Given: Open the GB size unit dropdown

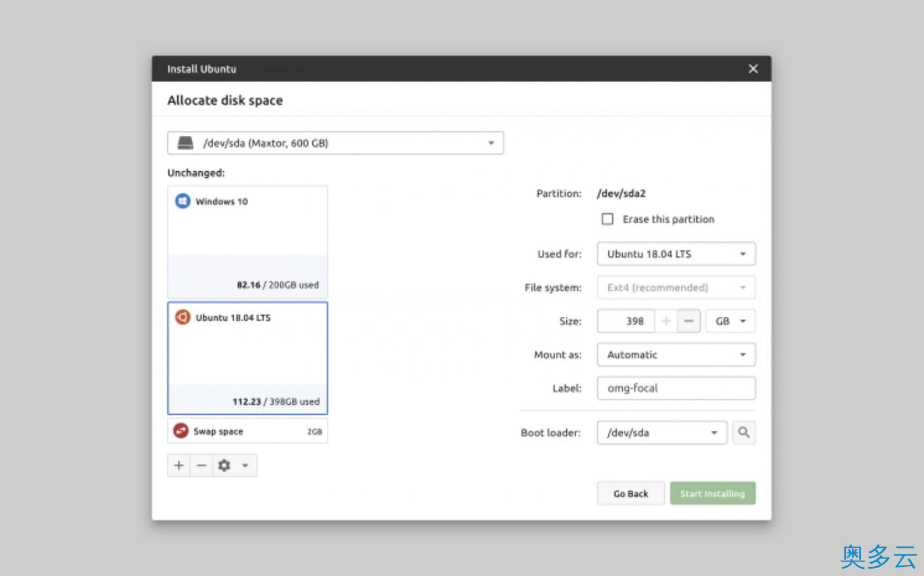Looking at the screenshot, I should 730,321.
